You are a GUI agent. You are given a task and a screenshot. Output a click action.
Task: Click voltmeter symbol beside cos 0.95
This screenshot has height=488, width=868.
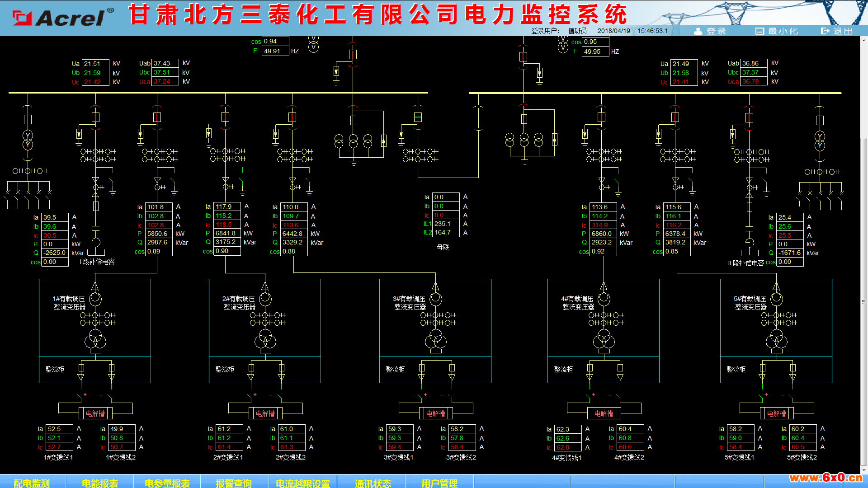[563, 44]
